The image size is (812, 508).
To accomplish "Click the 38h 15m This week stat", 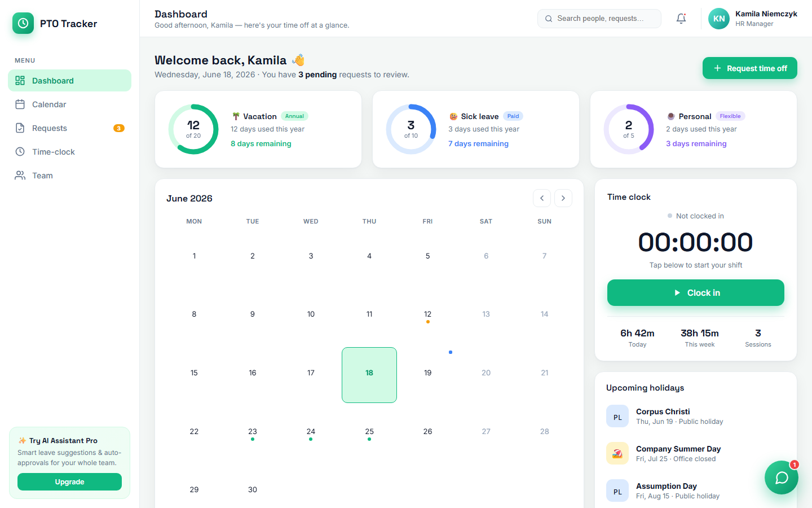I will point(700,338).
